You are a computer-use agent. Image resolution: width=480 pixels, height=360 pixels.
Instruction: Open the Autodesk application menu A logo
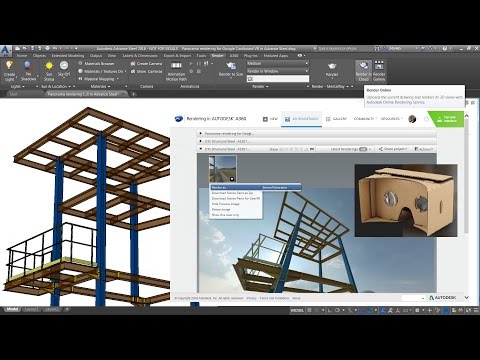click(6, 51)
